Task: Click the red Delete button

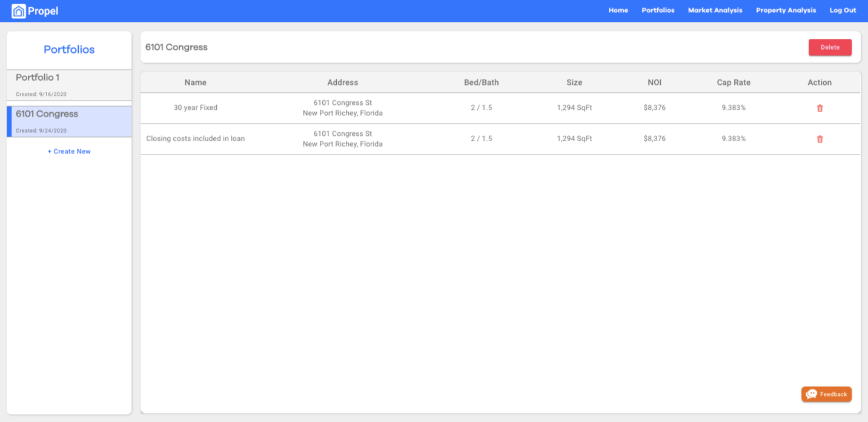Action: (x=830, y=47)
